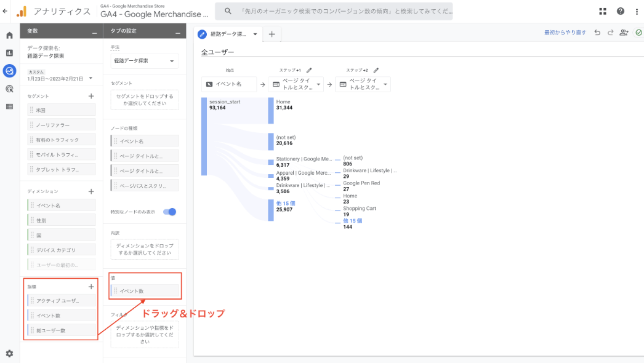Toggle 特別なノードのみ表示 switch
This screenshot has width=644, height=363.
170,212
